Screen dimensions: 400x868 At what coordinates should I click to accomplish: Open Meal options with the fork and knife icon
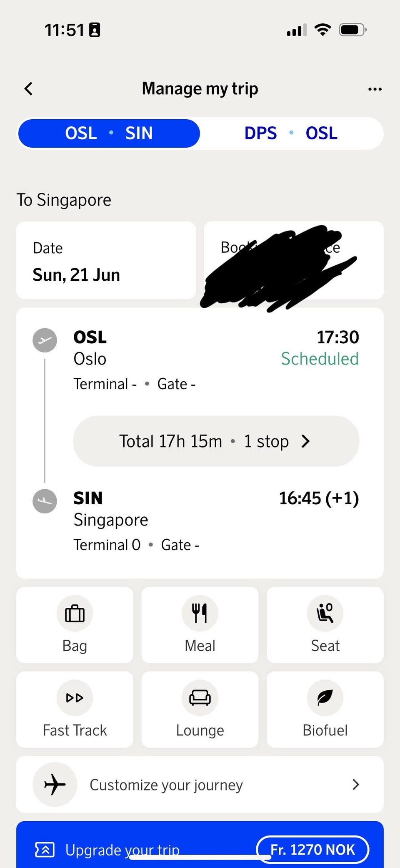coord(200,613)
